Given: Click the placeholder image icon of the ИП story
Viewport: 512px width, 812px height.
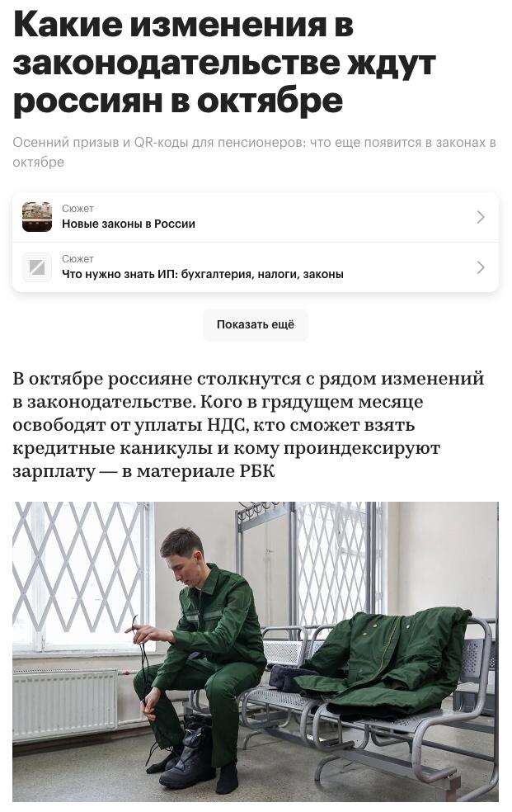Looking at the screenshot, I should pos(37,267).
